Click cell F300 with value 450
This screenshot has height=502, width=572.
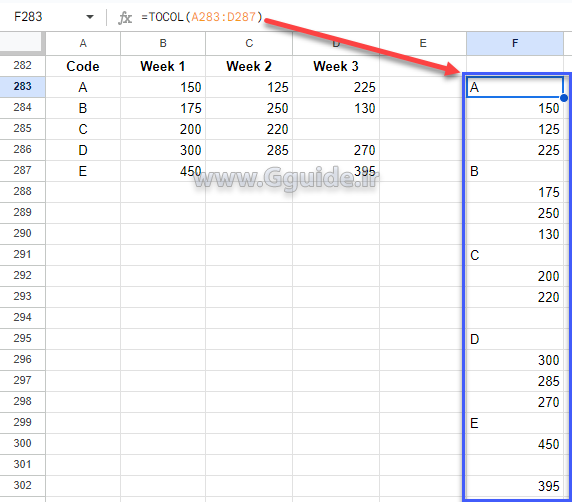tap(515, 444)
